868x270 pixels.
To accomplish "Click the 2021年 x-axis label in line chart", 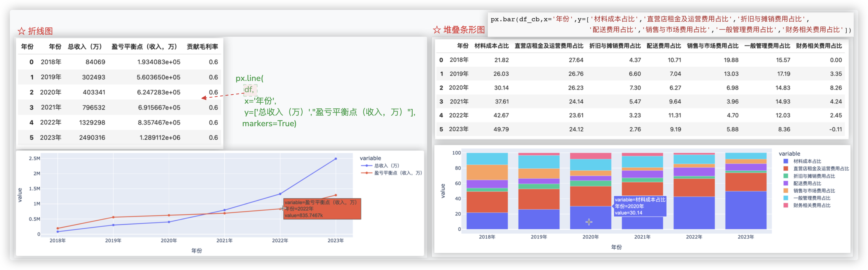I will click(x=225, y=241).
